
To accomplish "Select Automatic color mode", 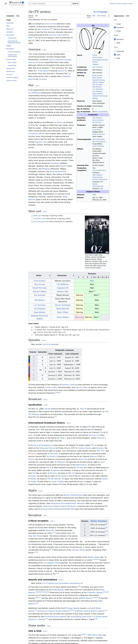I will pos(115,51).
